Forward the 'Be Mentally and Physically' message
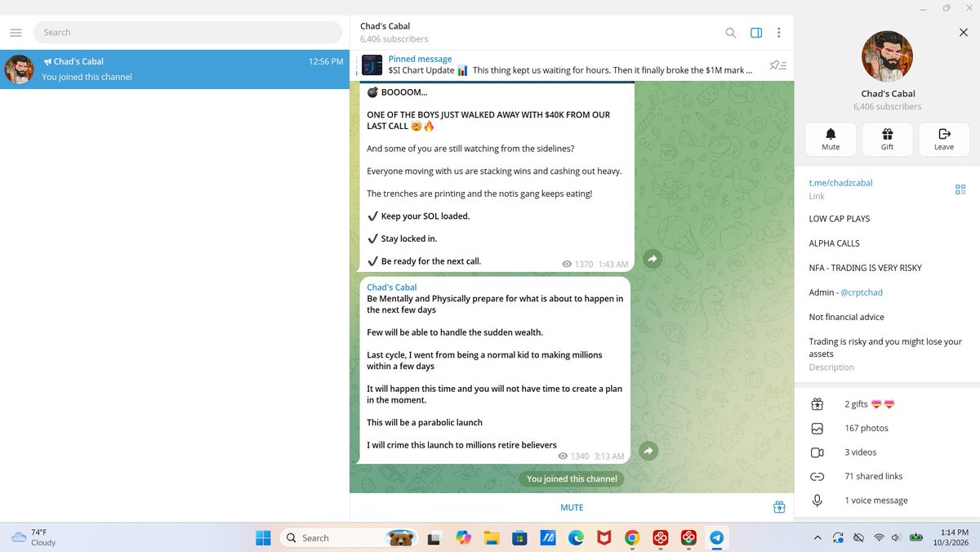The height and width of the screenshot is (552, 980). pyautogui.click(x=648, y=451)
